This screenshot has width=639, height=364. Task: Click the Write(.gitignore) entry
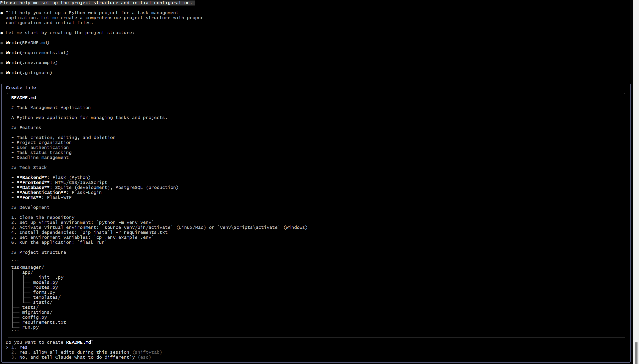click(x=29, y=73)
